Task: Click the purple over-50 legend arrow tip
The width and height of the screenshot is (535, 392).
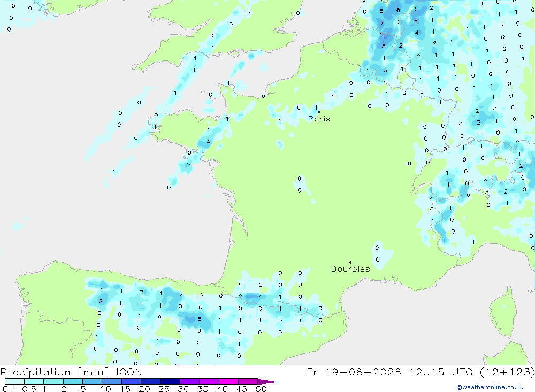Action: (267, 381)
